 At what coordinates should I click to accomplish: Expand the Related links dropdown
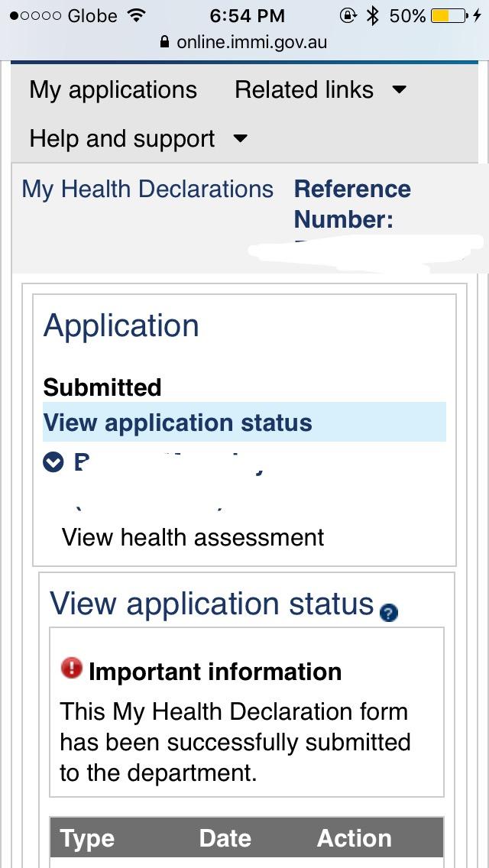click(320, 90)
